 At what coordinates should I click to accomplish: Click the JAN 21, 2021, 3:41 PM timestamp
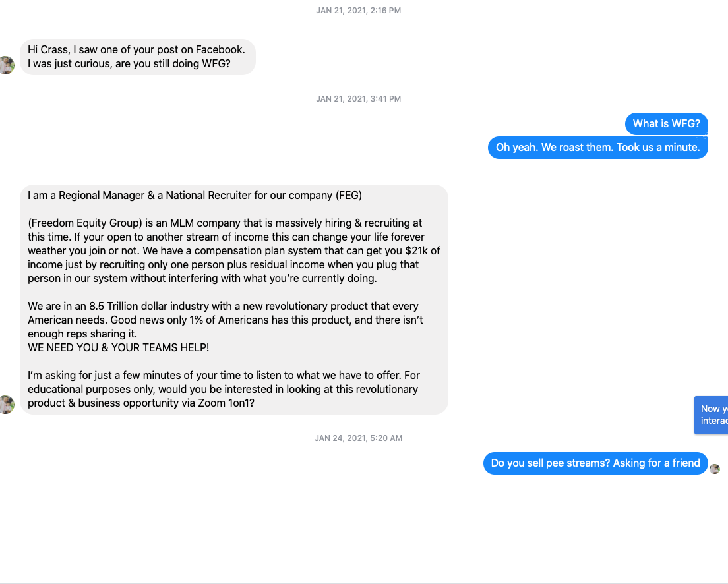click(358, 99)
